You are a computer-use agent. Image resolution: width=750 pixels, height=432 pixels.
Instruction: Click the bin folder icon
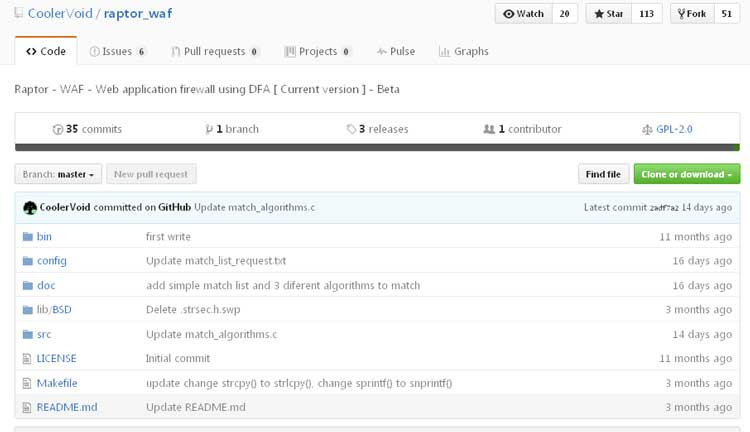[27, 237]
